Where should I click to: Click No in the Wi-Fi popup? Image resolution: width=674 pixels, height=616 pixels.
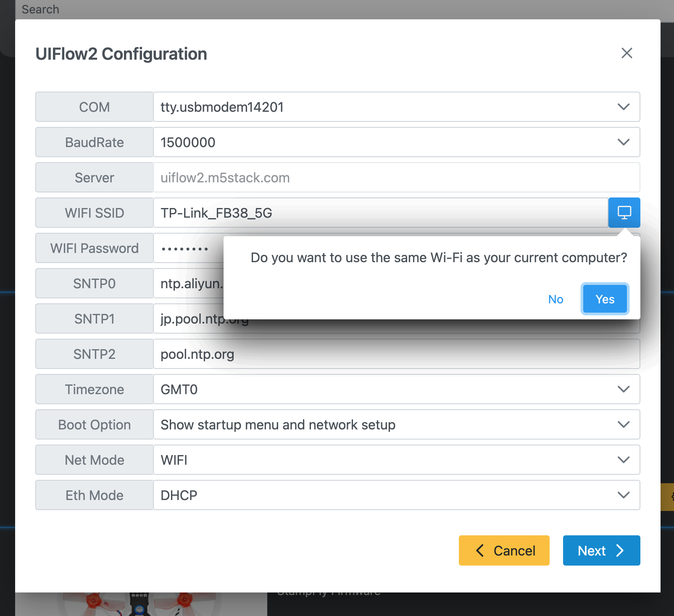coord(556,299)
